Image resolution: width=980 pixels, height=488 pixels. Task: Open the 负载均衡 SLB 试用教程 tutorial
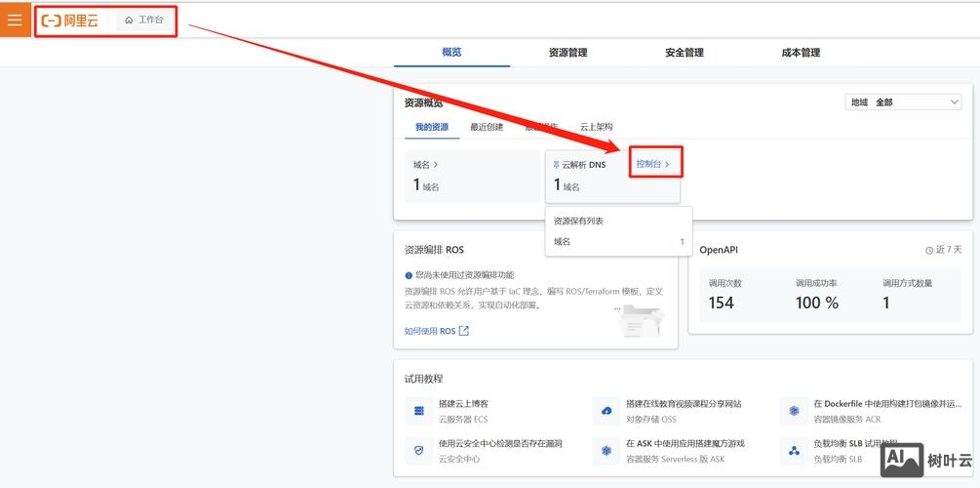pyautogui.click(x=855, y=443)
